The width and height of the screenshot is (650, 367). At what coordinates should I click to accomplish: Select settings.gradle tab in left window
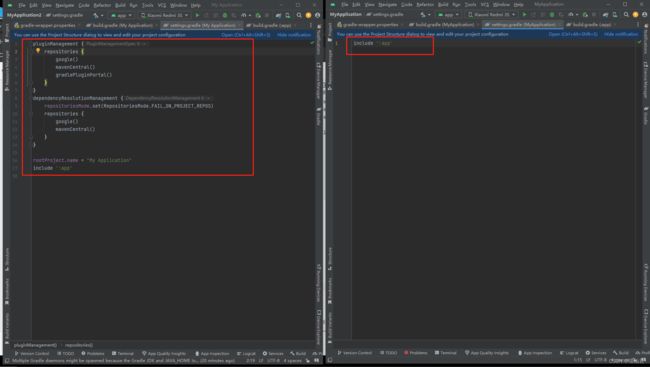[x=202, y=25]
